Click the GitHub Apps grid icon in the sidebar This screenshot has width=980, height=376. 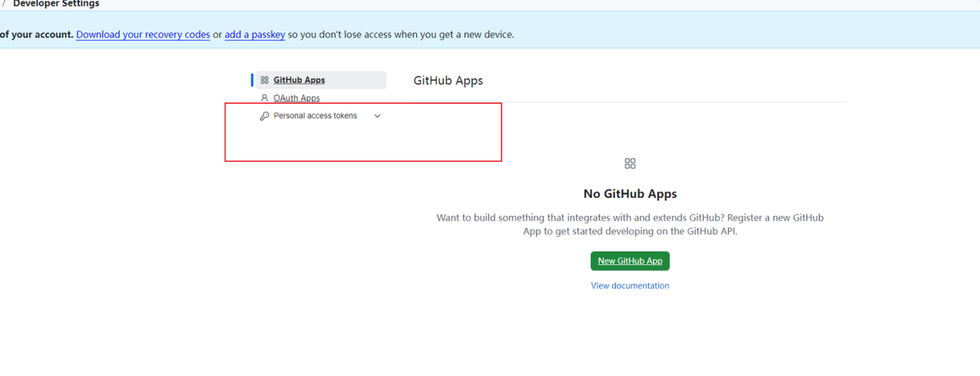point(264,80)
